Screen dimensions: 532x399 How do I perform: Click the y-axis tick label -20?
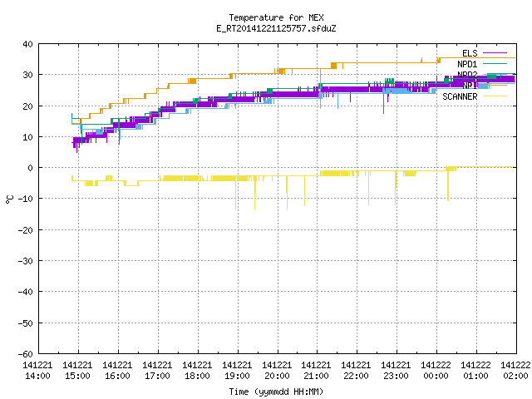tap(26, 230)
